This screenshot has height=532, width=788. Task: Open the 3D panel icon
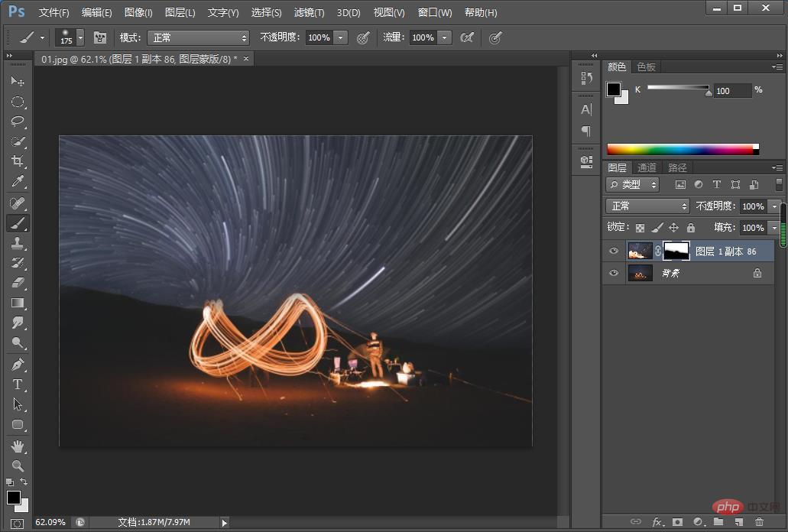coord(586,162)
